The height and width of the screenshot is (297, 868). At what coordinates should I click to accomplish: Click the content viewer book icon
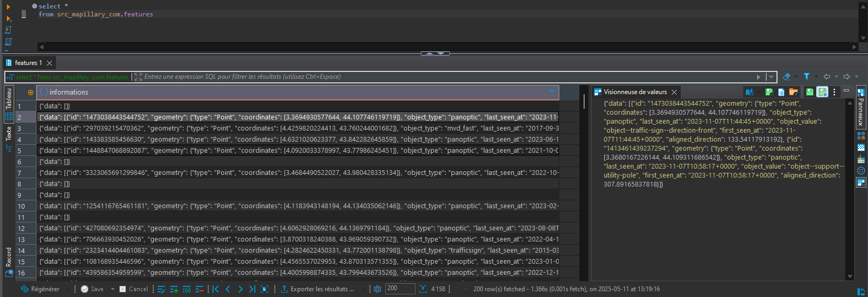(x=749, y=92)
